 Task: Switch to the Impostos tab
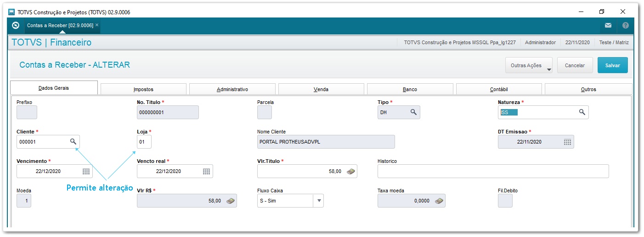click(x=143, y=89)
